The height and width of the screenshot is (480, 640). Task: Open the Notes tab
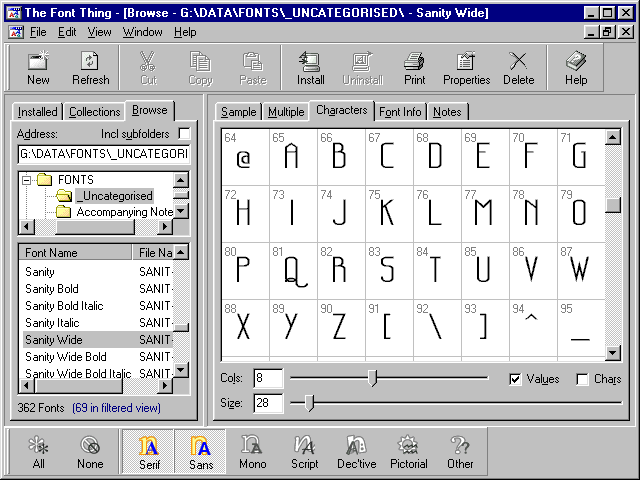(447, 112)
